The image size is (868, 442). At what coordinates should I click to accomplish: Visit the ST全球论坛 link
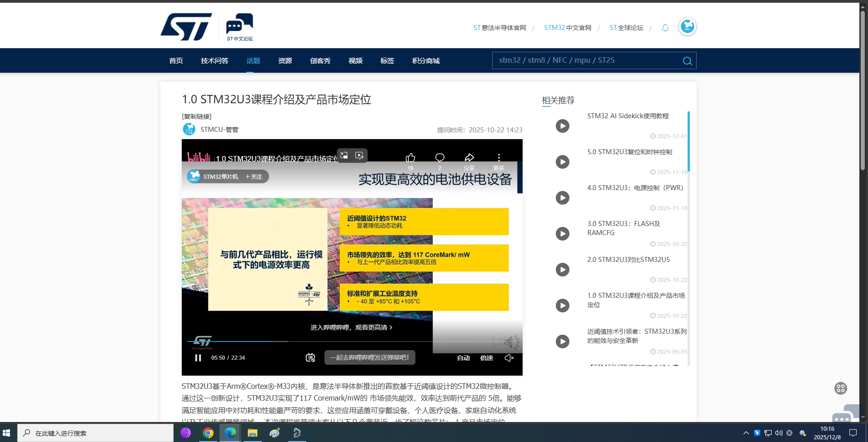click(626, 28)
